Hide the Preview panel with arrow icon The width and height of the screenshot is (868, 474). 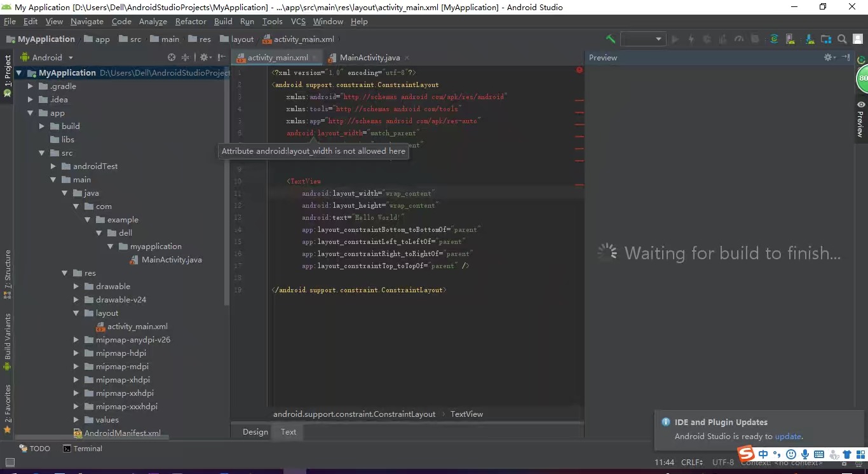click(x=846, y=57)
